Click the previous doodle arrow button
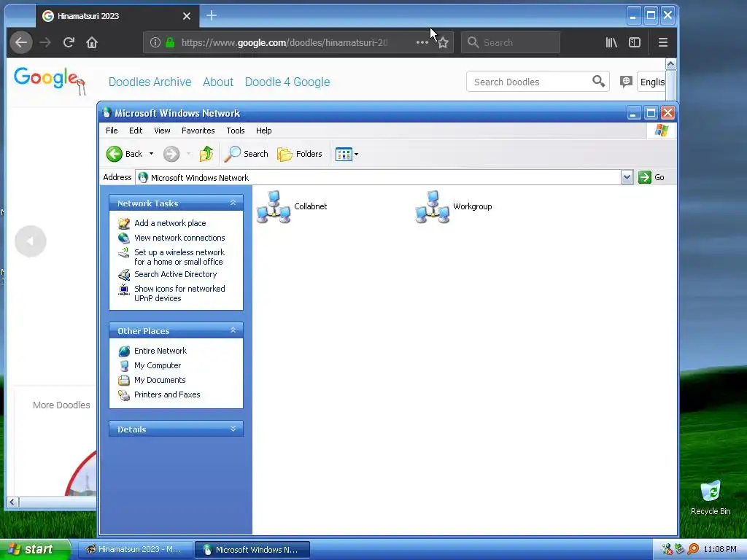 31,241
